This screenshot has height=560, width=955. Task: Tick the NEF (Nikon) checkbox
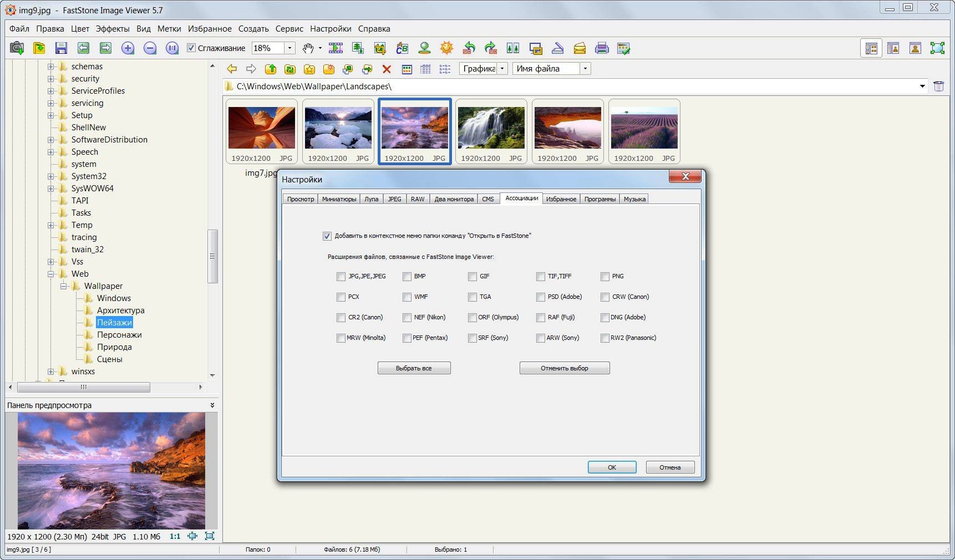(x=407, y=317)
